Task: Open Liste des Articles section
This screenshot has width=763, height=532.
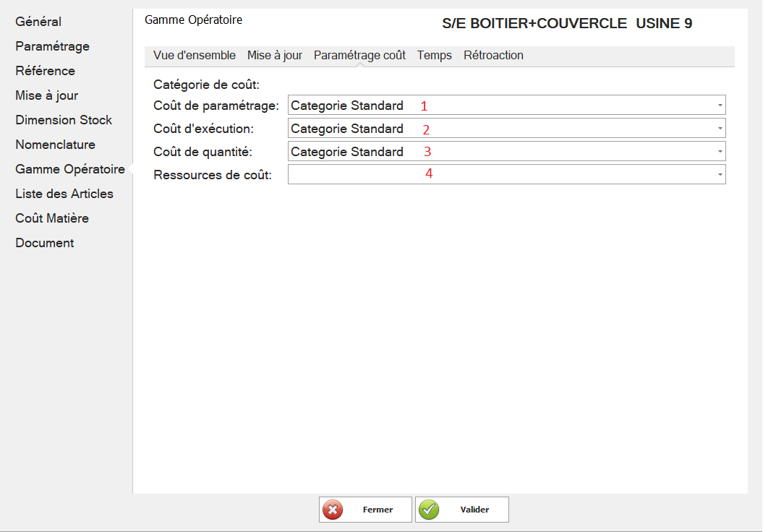Action: 64,194
